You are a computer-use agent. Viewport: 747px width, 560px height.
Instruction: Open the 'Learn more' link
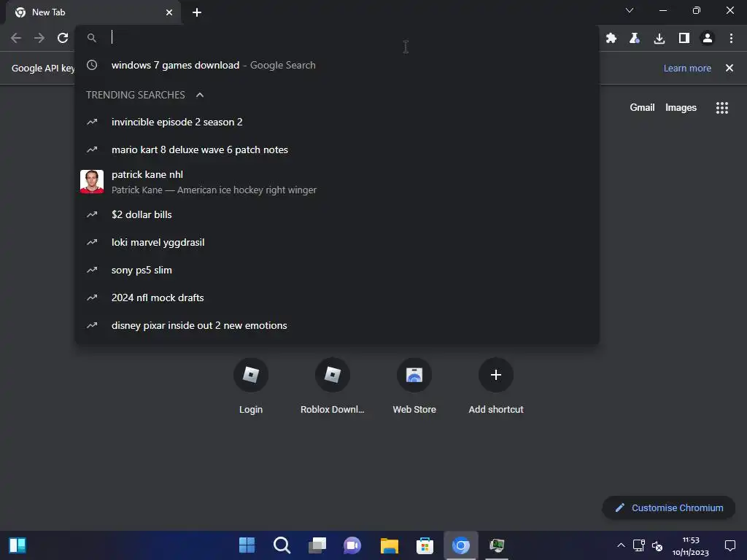tap(687, 68)
